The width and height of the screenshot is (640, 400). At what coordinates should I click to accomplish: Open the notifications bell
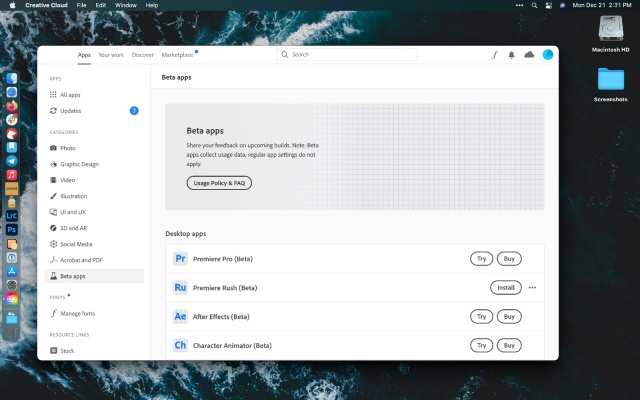click(x=512, y=55)
